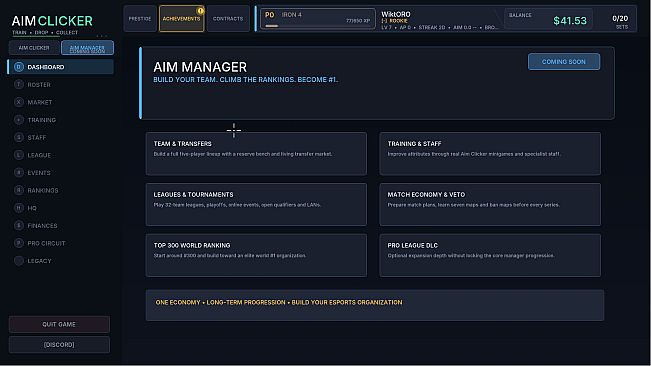Click the Iron 4 XP progress bar

(x=317, y=26)
